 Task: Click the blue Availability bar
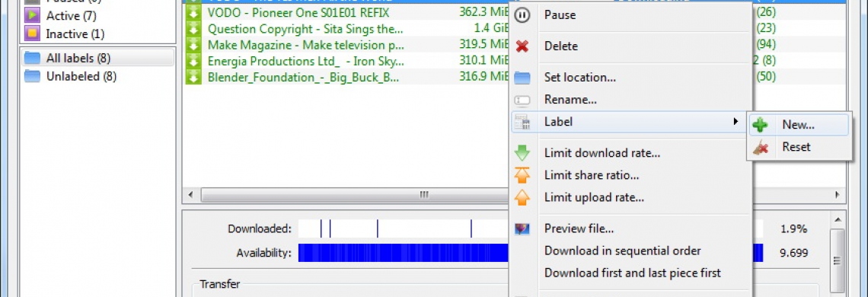pos(404,253)
